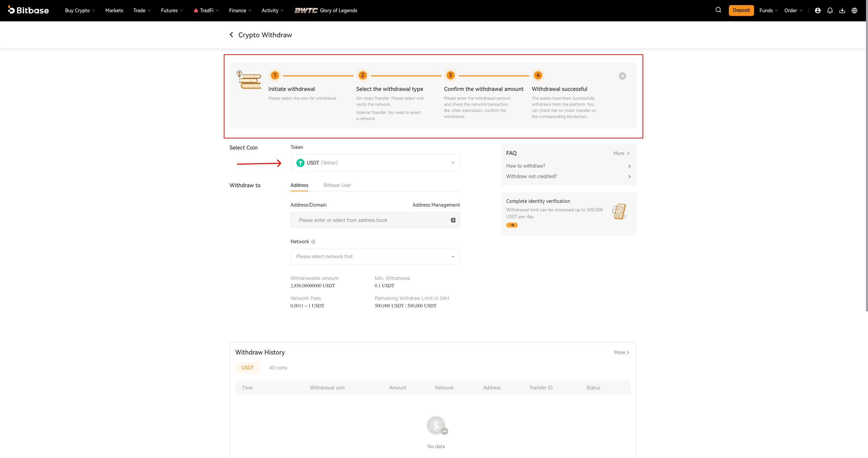Expand the Futures menu
The height and width of the screenshot is (458, 868).
pyautogui.click(x=172, y=11)
